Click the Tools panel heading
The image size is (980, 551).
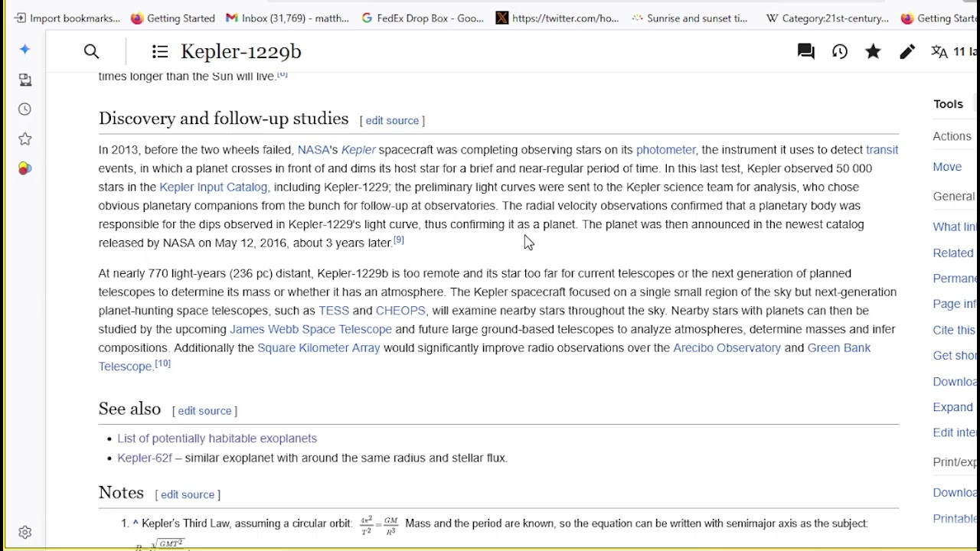coord(948,104)
